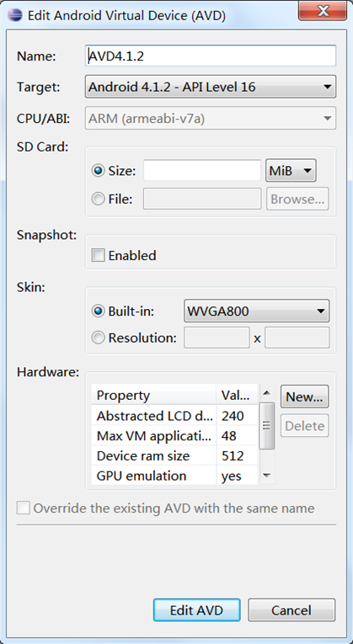Screen dimensions: 353x644
Task: Click the New... hardware button
Action: (x=304, y=397)
